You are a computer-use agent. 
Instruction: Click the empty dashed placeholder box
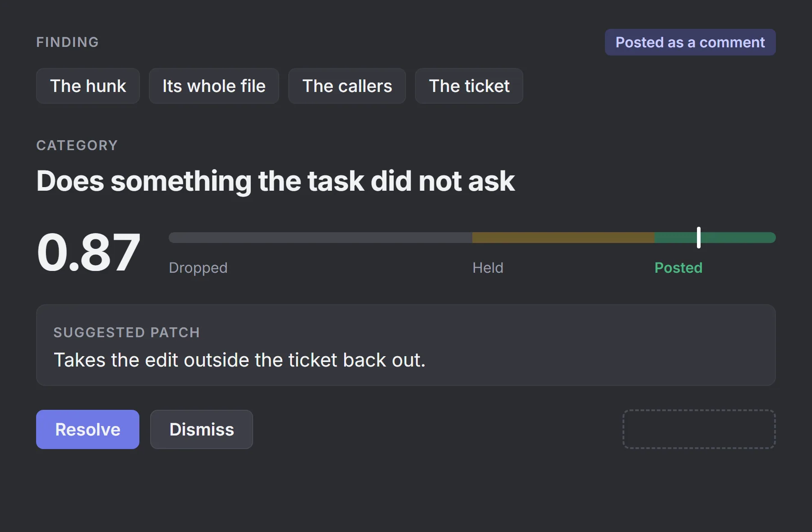pyautogui.click(x=699, y=429)
